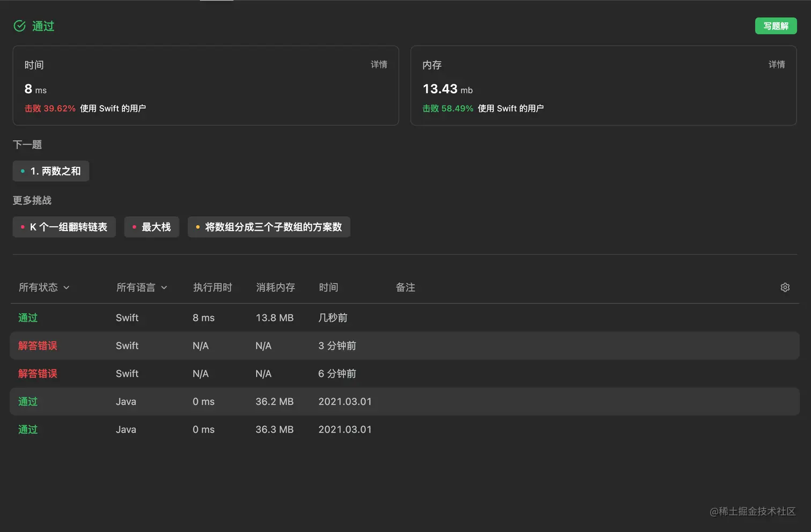Open 详情 for the 时间 card

(379, 64)
